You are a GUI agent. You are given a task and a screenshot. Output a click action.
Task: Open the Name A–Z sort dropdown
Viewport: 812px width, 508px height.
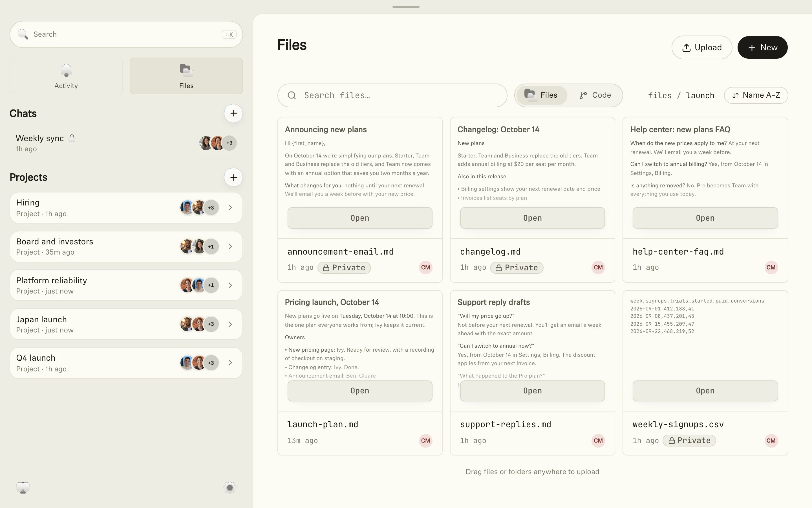tap(756, 95)
